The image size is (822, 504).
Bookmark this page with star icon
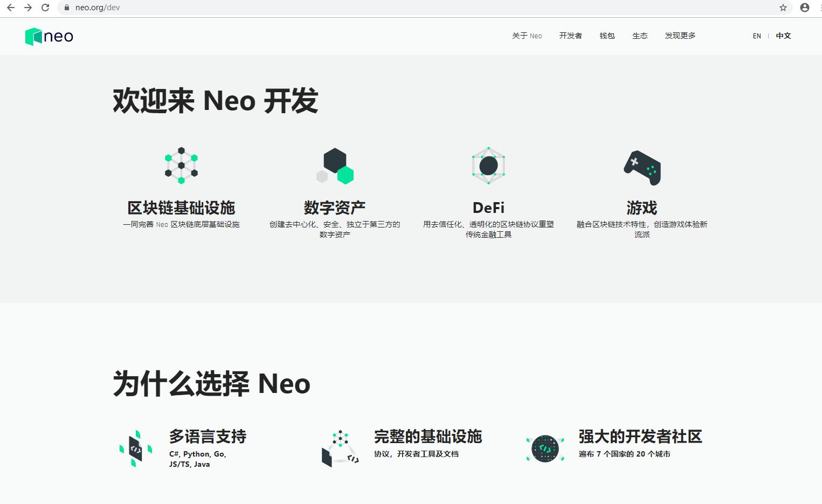(x=783, y=8)
